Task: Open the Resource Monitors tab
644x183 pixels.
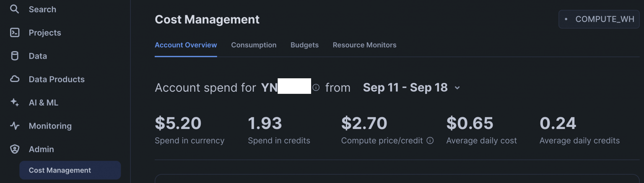Action: [x=364, y=45]
